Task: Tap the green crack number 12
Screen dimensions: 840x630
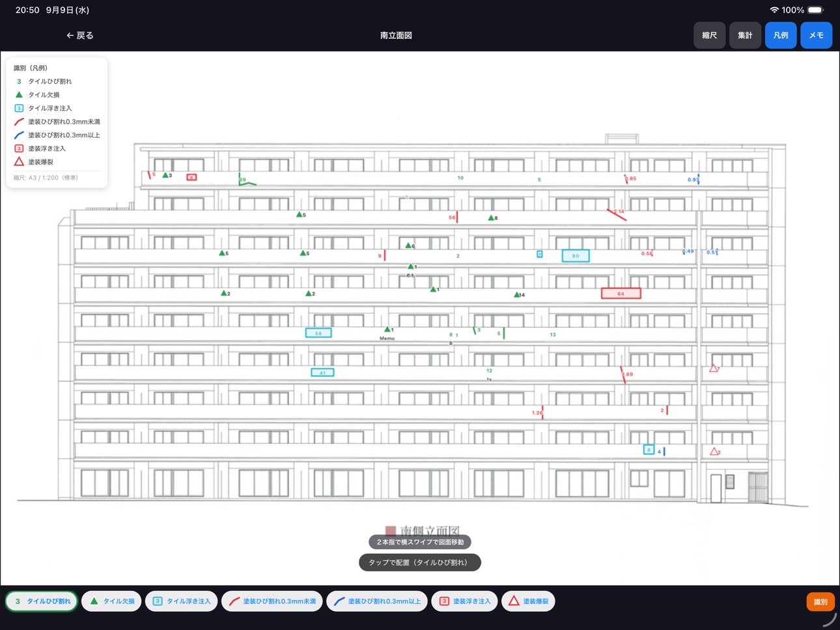Action: (489, 370)
